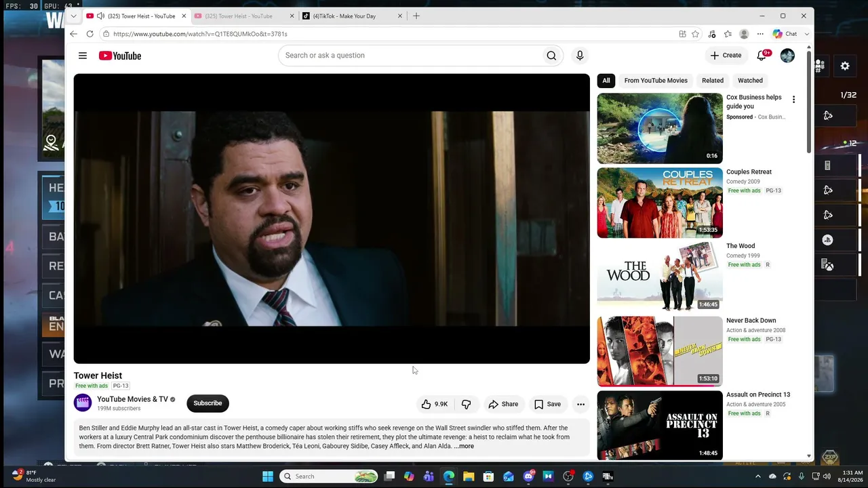The width and height of the screenshot is (868, 488).
Task: Open a new browser tab
Action: [x=416, y=16]
